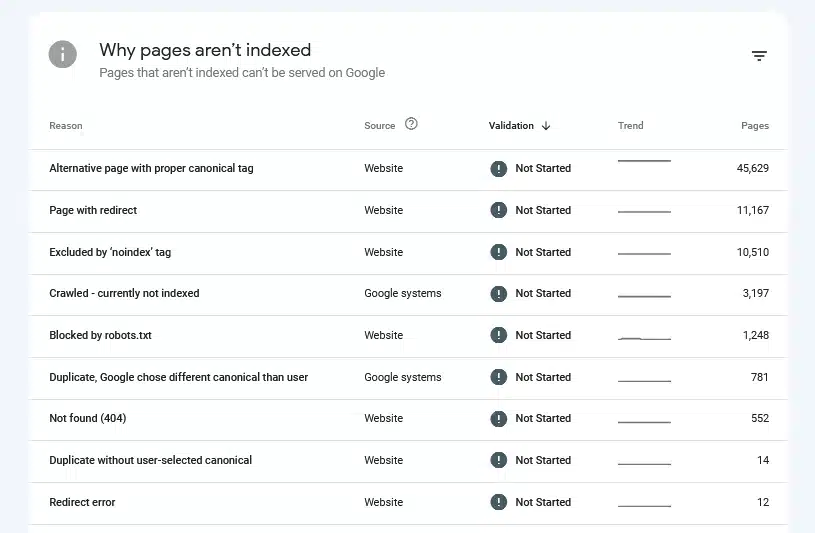Click Not Started icon for Redirect error row
Viewport: 815px width, 533px height.
point(498,502)
